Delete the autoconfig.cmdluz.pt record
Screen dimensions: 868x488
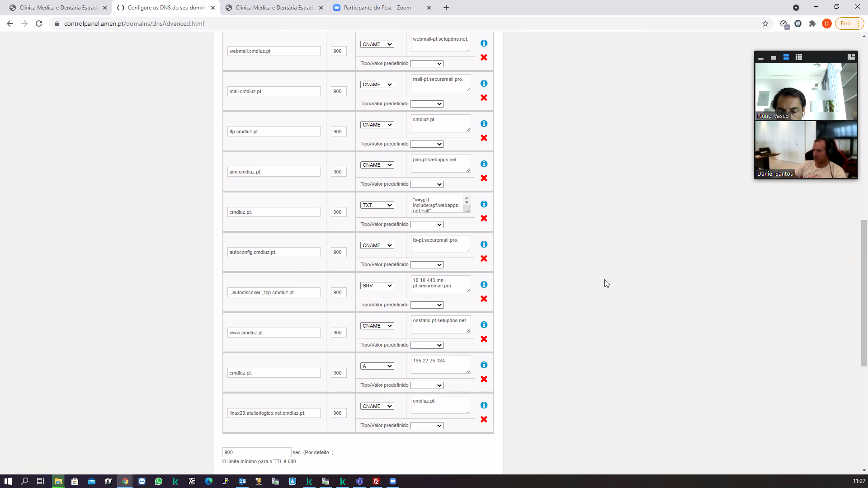[484, 258]
